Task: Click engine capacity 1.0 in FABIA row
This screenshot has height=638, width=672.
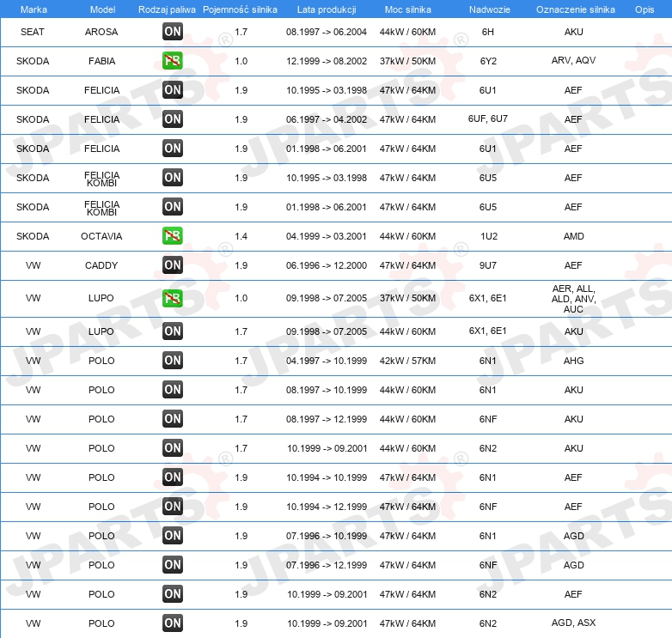Action: (241, 61)
